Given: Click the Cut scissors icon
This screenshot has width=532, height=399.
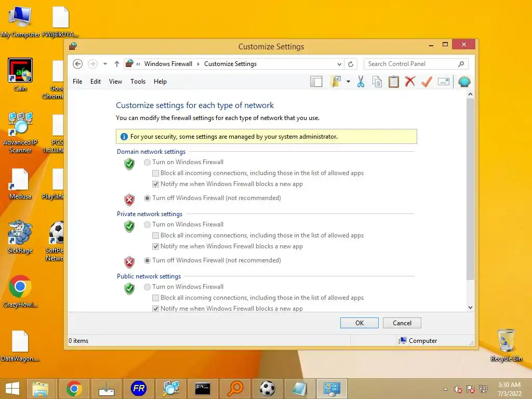Looking at the screenshot, I should click(x=361, y=82).
